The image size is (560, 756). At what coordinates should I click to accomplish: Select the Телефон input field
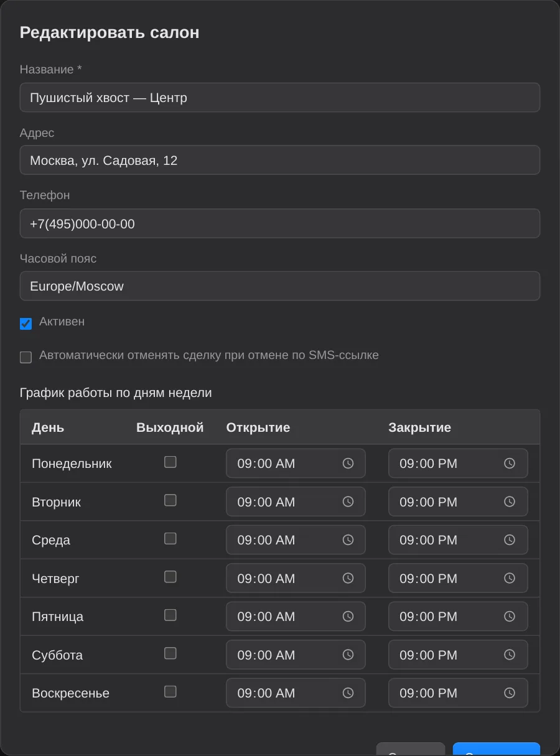click(x=280, y=223)
